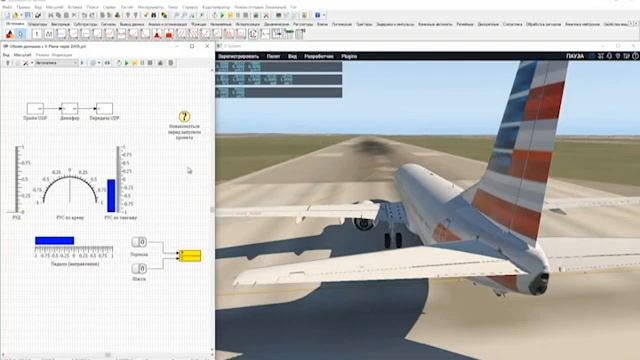This screenshot has width=640, height=360.
Task: Click the Open project folder icon
Action: [16, 15]
